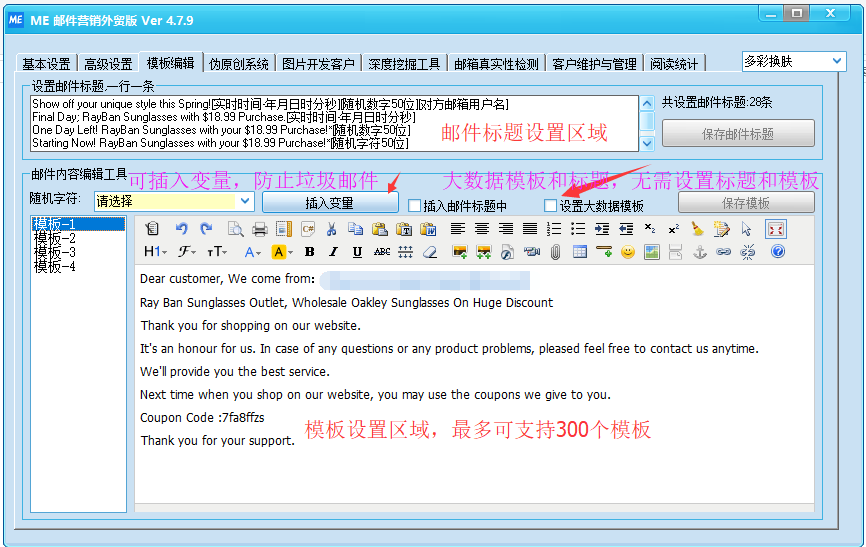The image size is (866, 547).
Task: Switch to 高级设置 tab
Action: point(108,64)
